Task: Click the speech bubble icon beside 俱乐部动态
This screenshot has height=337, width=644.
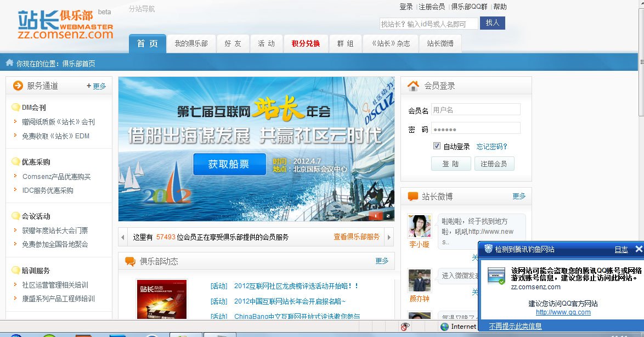Action: (x=130, y=261)
